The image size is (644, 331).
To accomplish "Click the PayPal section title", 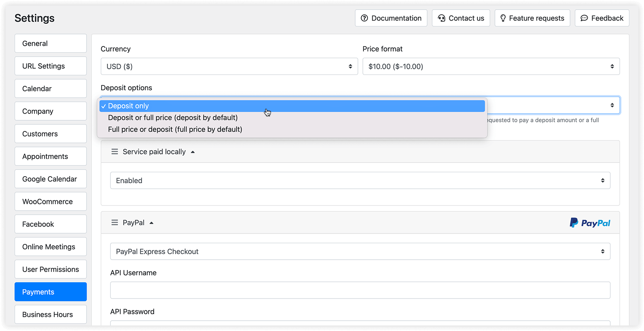I will [133, 223].
